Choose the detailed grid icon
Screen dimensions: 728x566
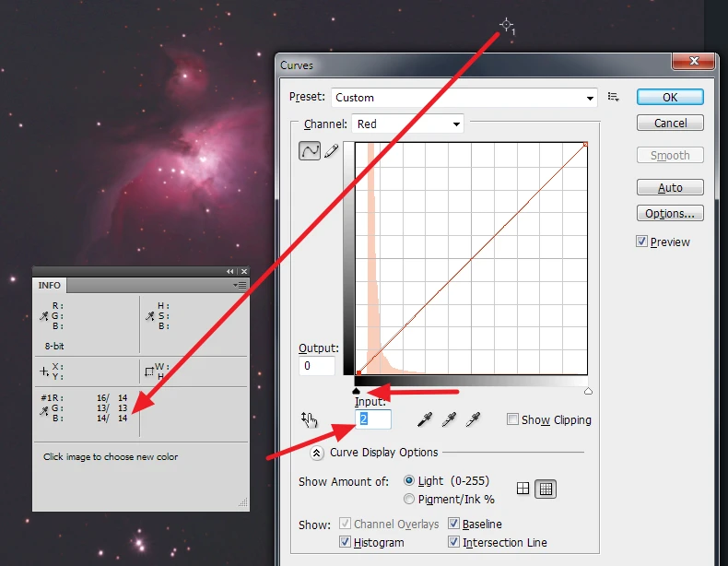tap(546, 489)
